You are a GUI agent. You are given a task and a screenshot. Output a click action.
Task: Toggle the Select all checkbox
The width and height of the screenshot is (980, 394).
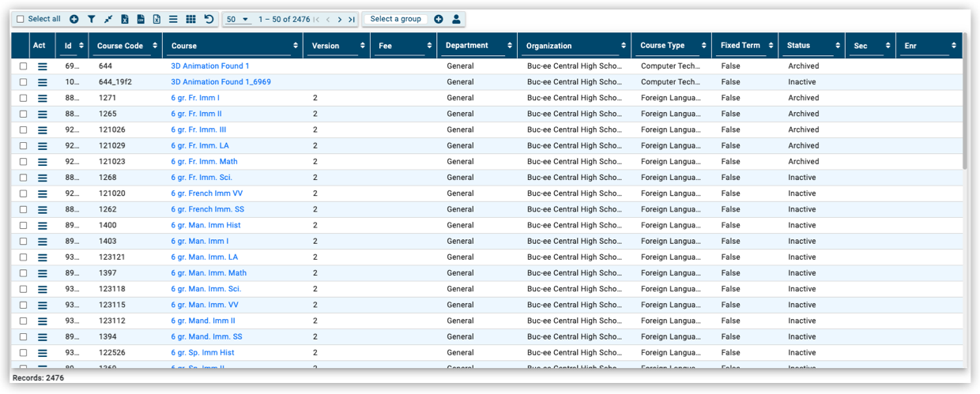coord(21,19)
